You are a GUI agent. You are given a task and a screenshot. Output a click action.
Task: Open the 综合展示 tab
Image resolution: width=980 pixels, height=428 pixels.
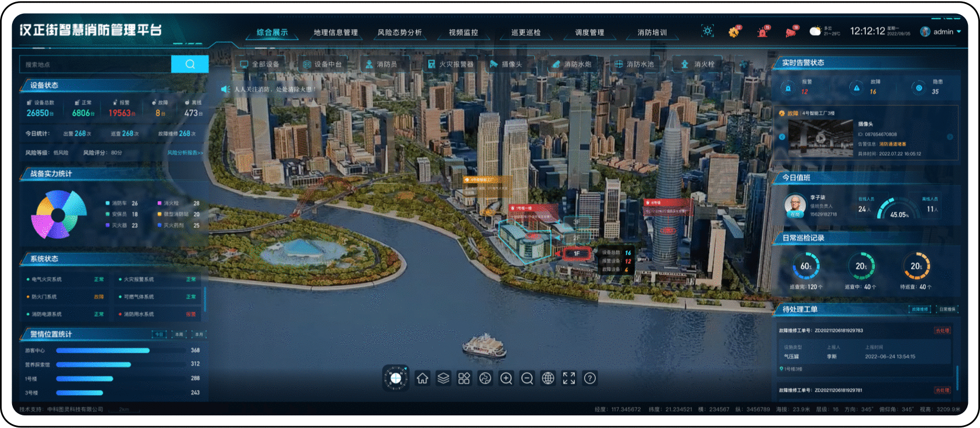(272, 32)
